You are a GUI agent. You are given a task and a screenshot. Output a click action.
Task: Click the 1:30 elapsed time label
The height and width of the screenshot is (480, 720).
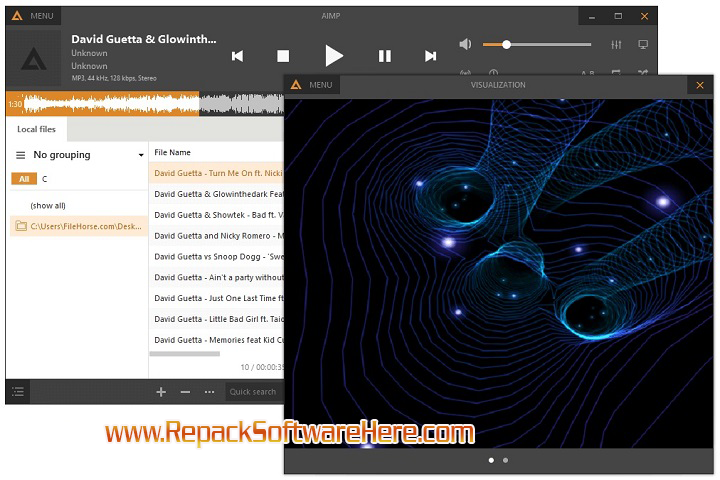pyautogui.click(x=15, y=104)
